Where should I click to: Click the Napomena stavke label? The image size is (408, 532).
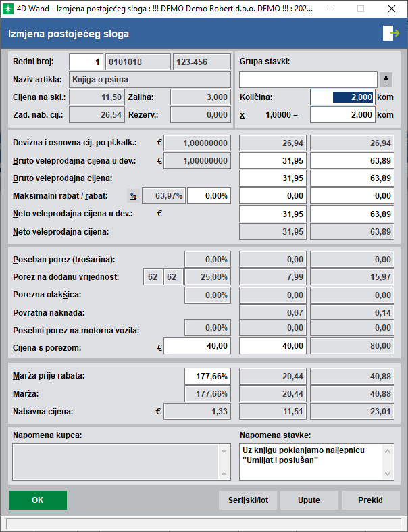click(276, 435)
